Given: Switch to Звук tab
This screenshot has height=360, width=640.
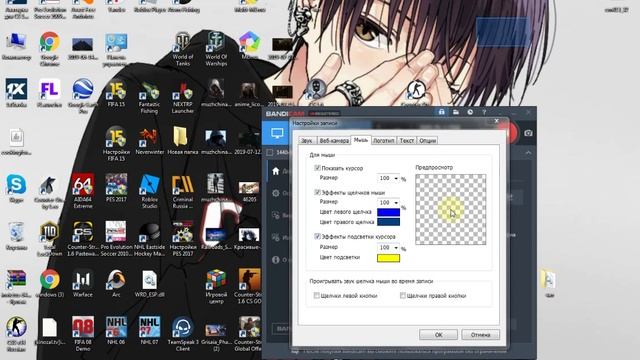Looking at the screenshot, I should [x=307, y=140].
